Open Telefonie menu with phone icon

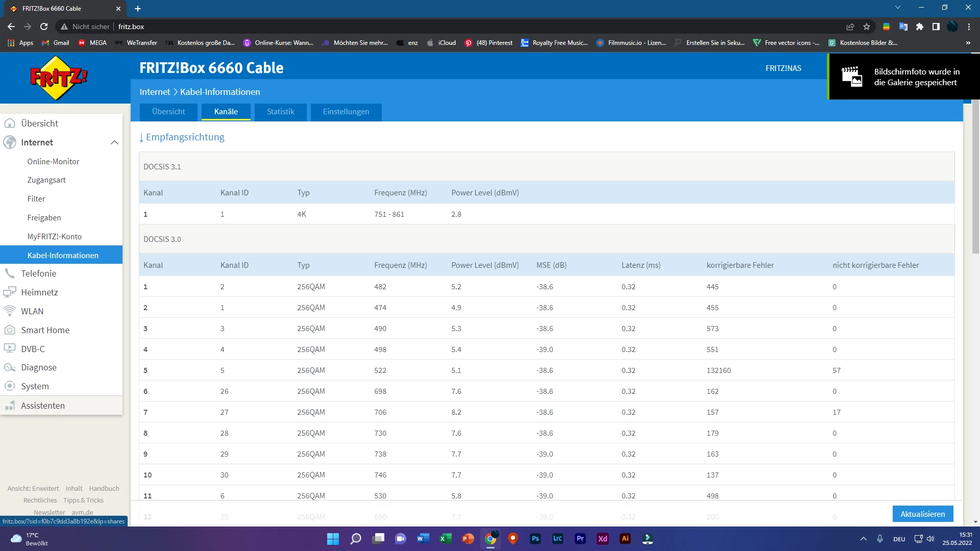click(38, 273)
